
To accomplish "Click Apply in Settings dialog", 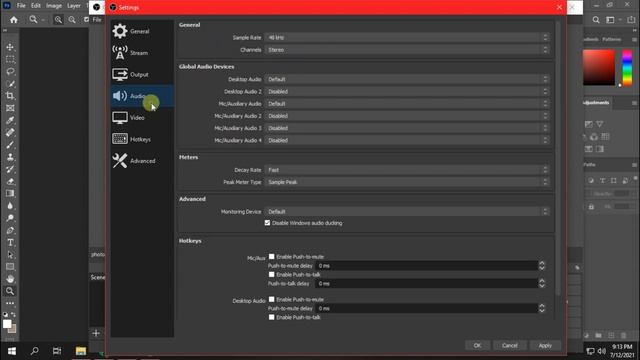I will (545, 345).
